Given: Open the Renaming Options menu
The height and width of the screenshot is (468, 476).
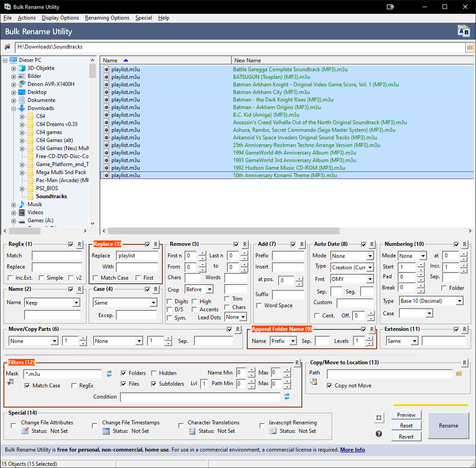Looking at the screenshot, I should pyautogui.click(x=107, y=18).
